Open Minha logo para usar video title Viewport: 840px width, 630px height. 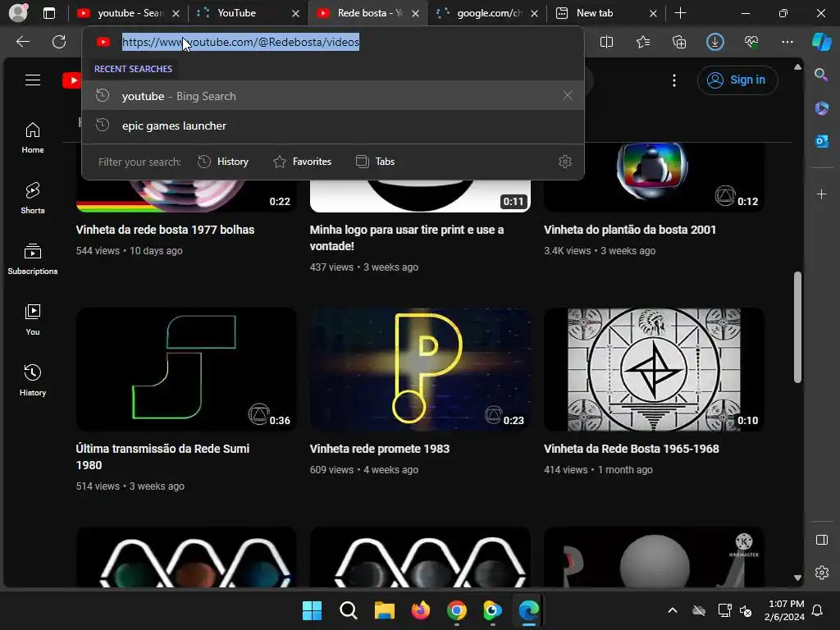[x=407, y=238]
